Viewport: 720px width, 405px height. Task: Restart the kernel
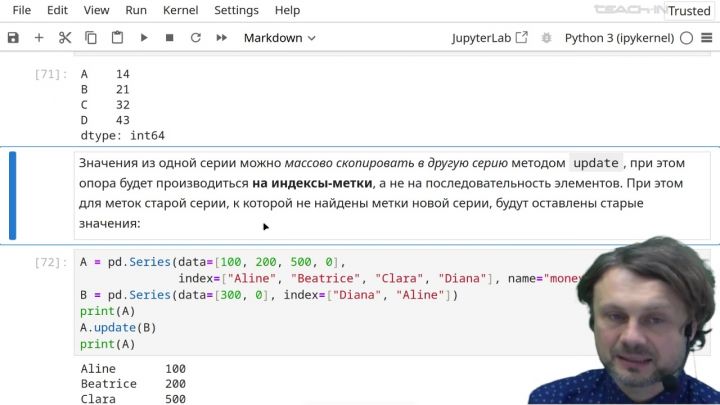click(195, 38)
